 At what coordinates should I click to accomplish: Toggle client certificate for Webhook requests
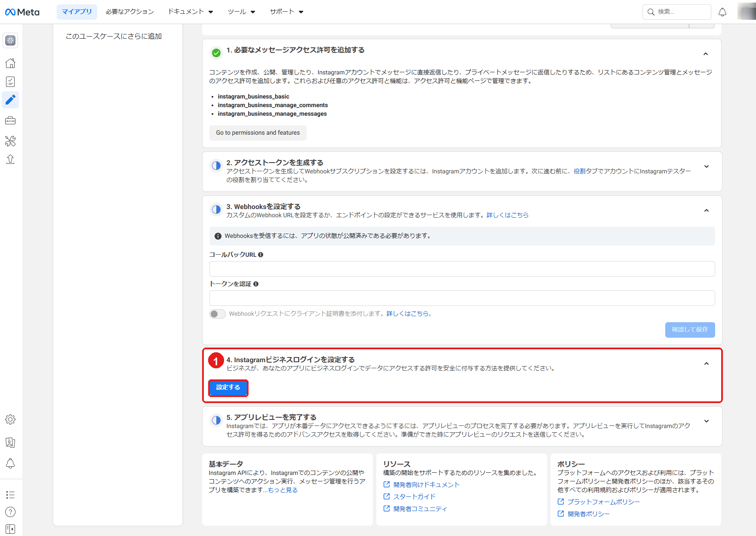point(218,314)
